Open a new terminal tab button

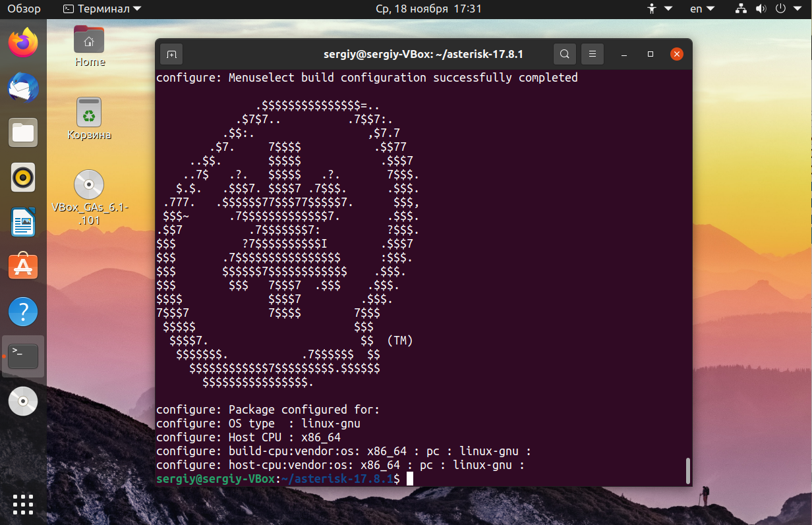171,54
